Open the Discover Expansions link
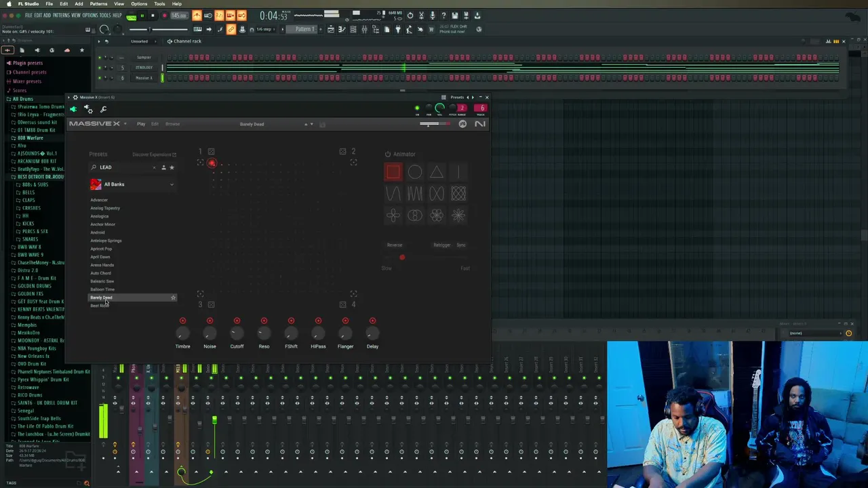This screenshot has height=488, width=868. (x=154, y=155)
